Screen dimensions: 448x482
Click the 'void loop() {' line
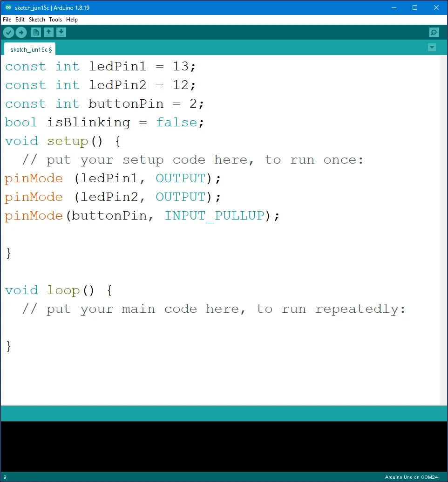[59, 290]
